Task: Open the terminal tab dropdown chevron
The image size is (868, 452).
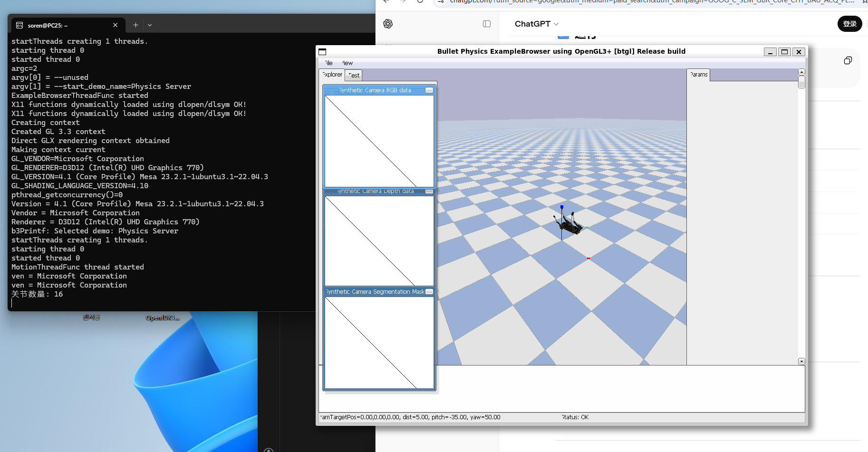Action: coord(150,25)
